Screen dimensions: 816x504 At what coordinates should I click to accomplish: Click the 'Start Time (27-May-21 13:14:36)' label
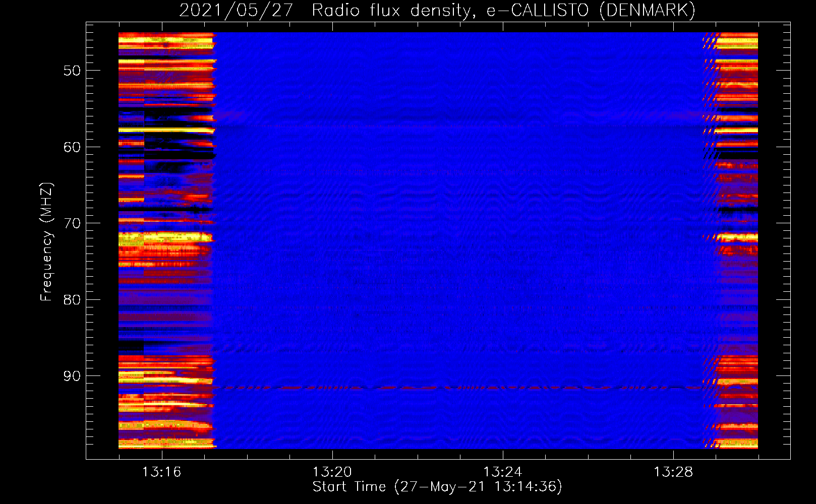click(437, 487)
